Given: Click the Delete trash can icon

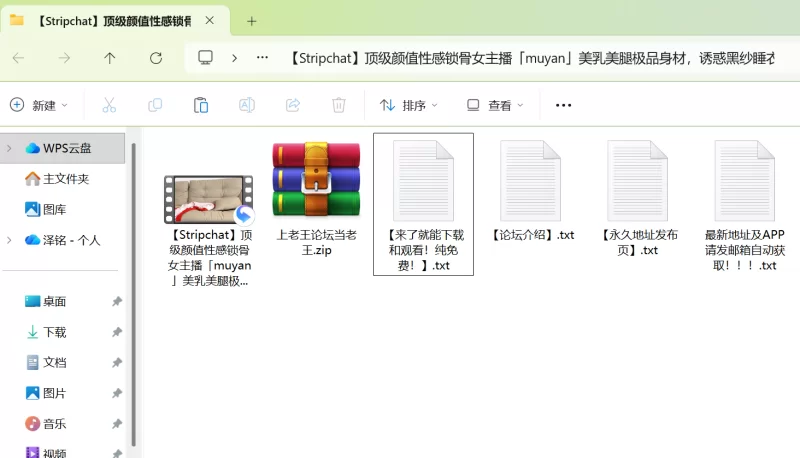Looking at the screenshot, I should (339, 105).
